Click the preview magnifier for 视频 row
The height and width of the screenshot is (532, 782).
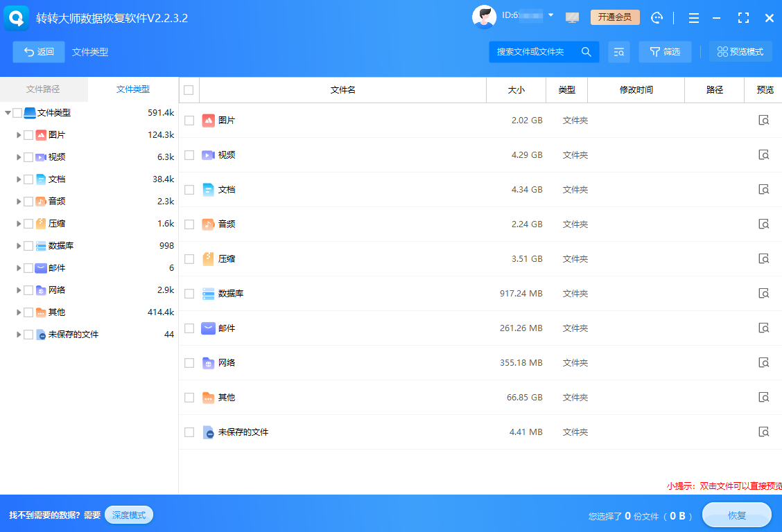(764, 154)
